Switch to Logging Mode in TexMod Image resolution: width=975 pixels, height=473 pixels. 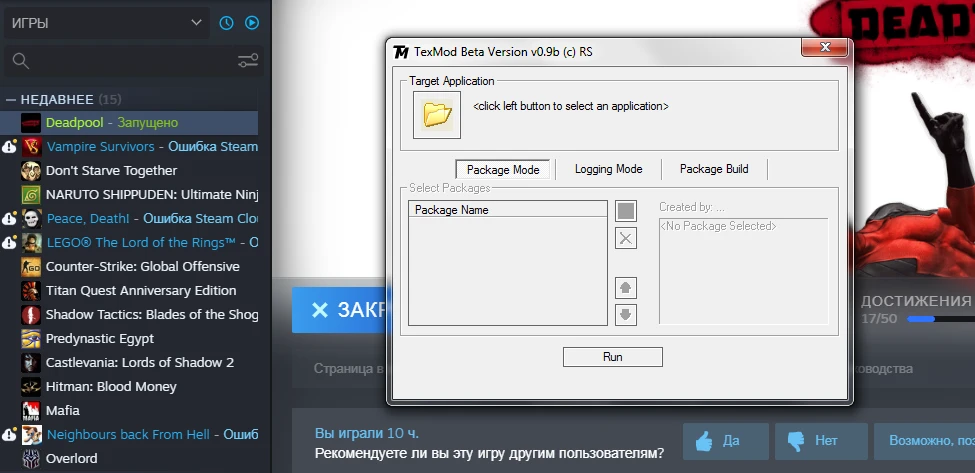coord(608,169)
